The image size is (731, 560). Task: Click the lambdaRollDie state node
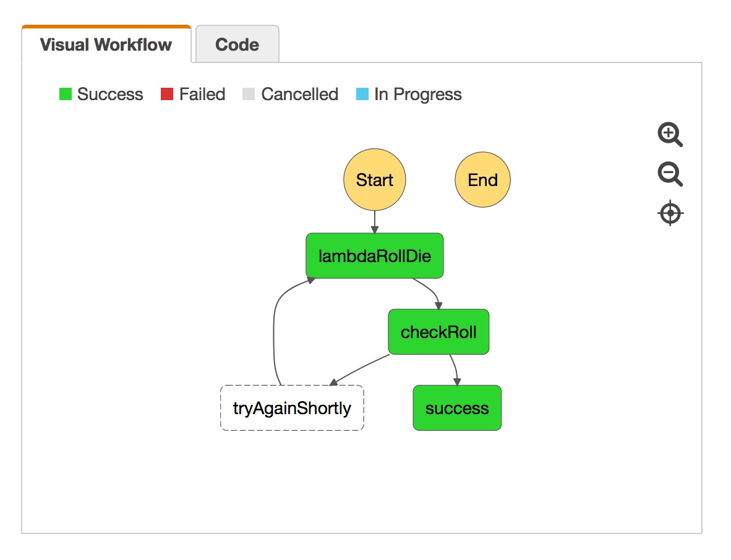(374, 256)
